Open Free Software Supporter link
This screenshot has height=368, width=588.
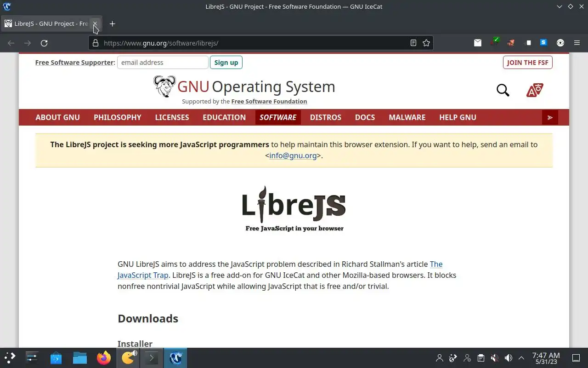point(74,62)
